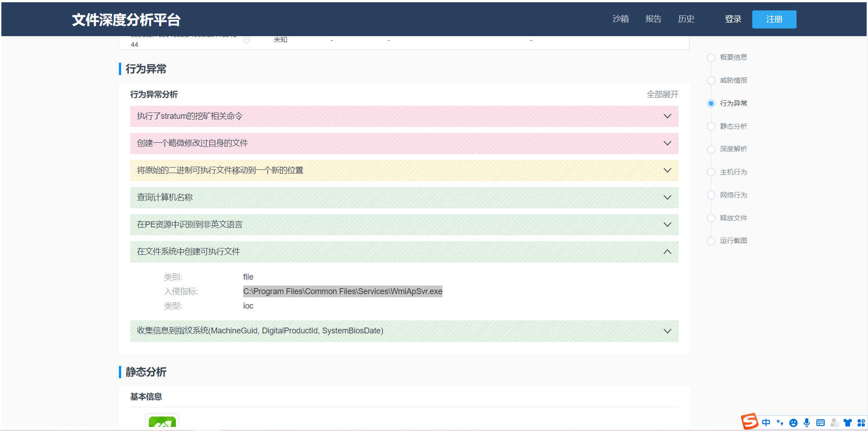The height and width of the screenshot is (431, 868).
Task: Select the 网络行为 navigation circle
Action: point(711,195)
